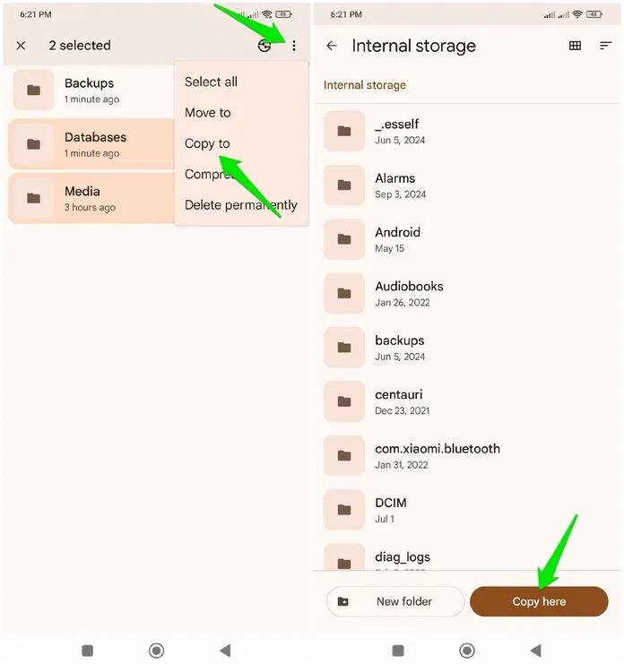This screenshot has height=672, width=624.
Task: Tap the Backups folder icon
Action: 34,90
